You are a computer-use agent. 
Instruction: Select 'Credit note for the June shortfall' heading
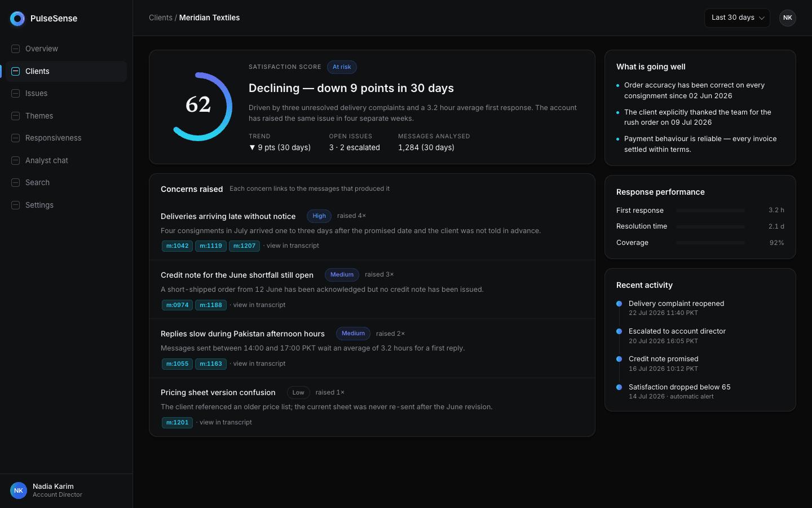pos(237,275)
